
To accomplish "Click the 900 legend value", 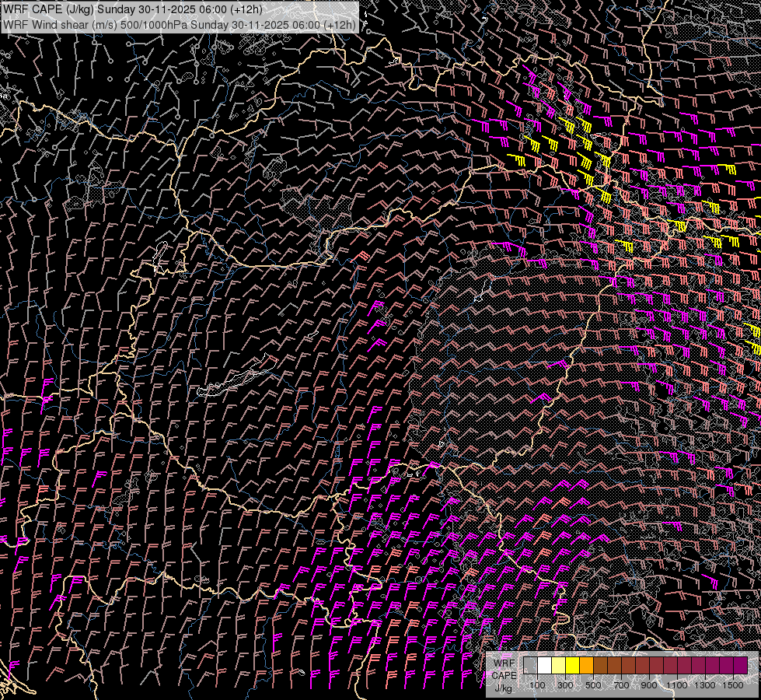I will click(649, 685).
